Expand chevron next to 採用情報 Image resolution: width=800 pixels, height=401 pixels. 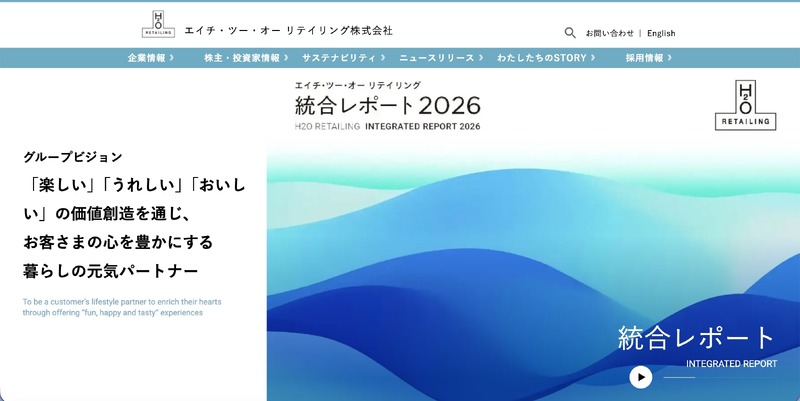[x=669, y=58]
